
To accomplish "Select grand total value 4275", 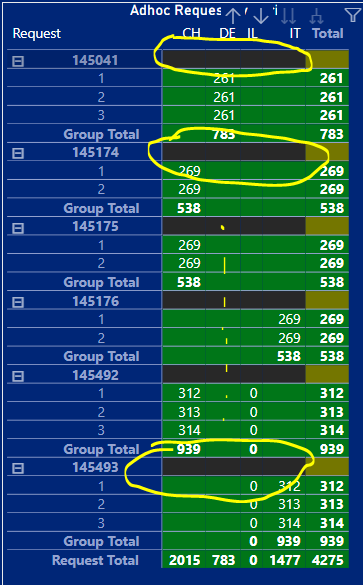I will pyautogui.click(x=328, y=560).
